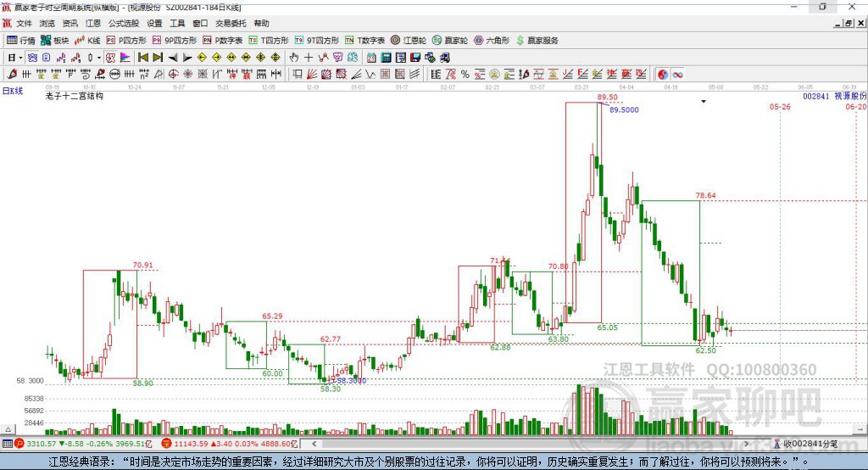868x470 pixels.
Task: Toggle the magenta-cyan flag chart icon
Action: pyautogui.click(x=125, y=58)
